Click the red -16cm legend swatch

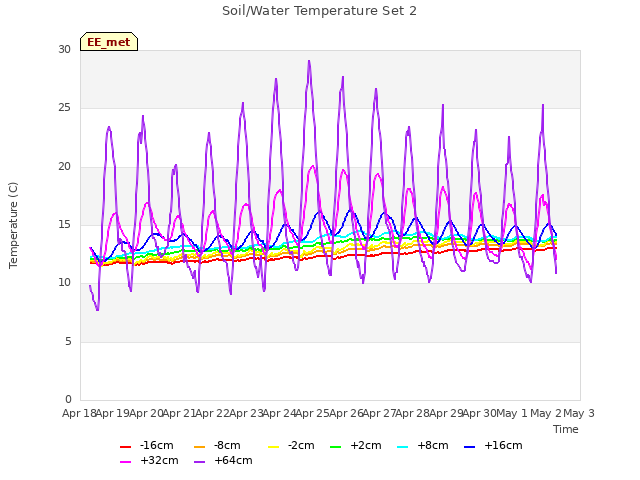point(125,447)
